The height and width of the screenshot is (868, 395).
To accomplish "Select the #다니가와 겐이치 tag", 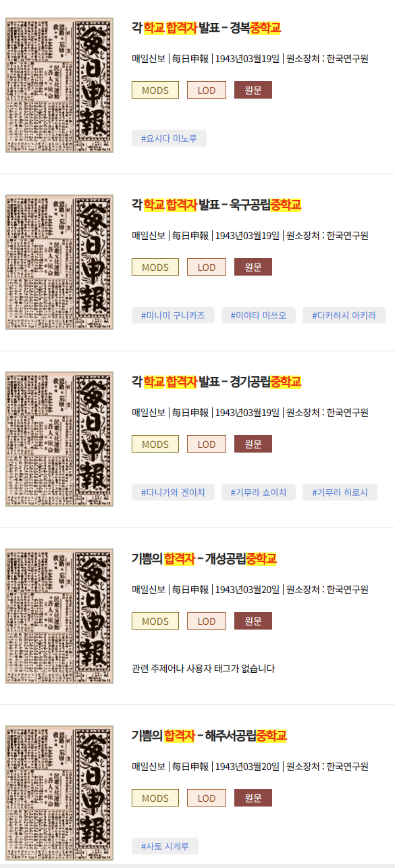I will pos(173,492).
